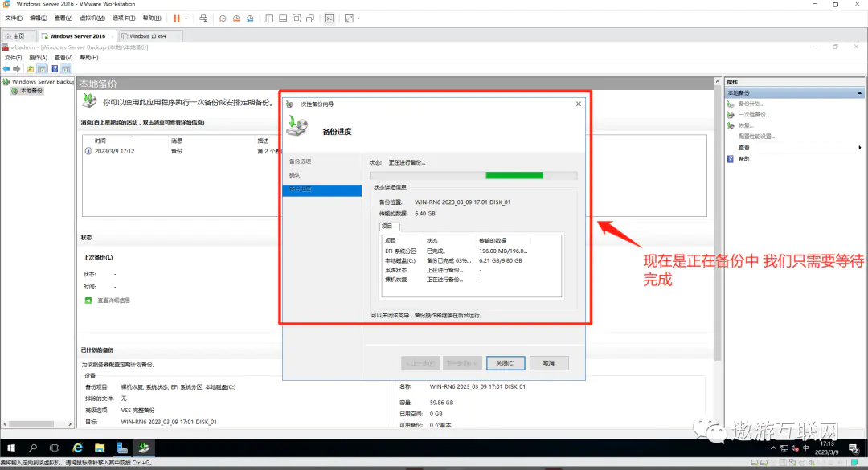
Task: Open VMware 帮助(H) menu
Action: tap(152, 18)
